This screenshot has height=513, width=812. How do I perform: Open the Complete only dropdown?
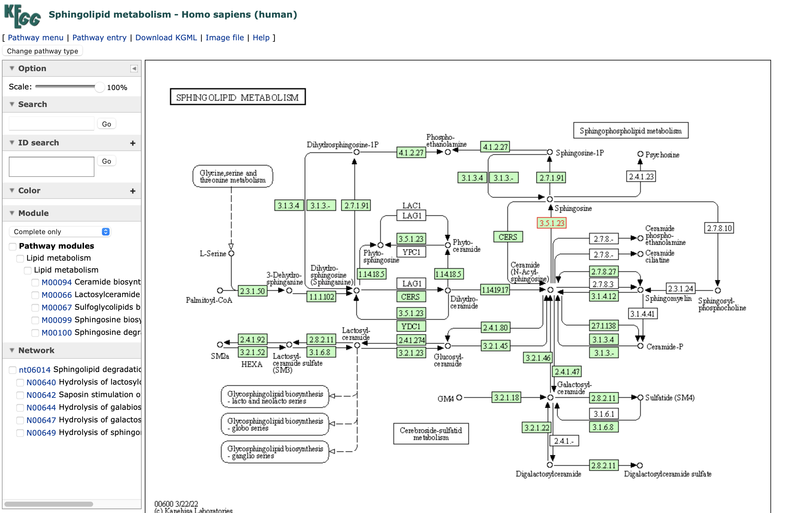point(60,232)
